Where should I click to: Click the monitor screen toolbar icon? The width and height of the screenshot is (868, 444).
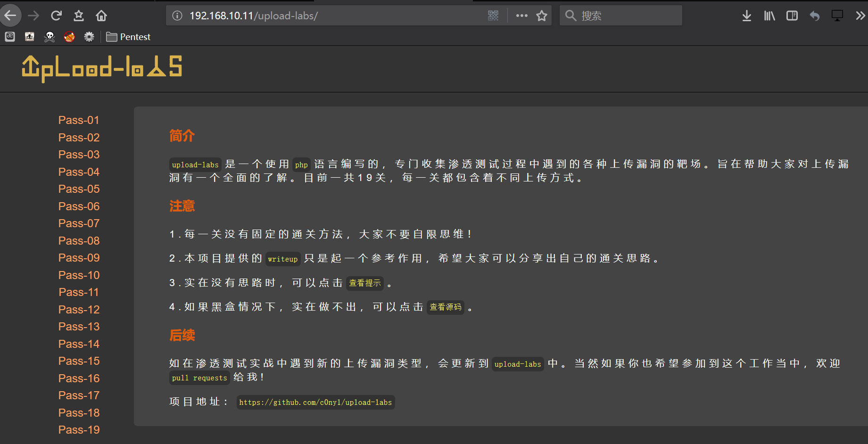tap(837, 16)
